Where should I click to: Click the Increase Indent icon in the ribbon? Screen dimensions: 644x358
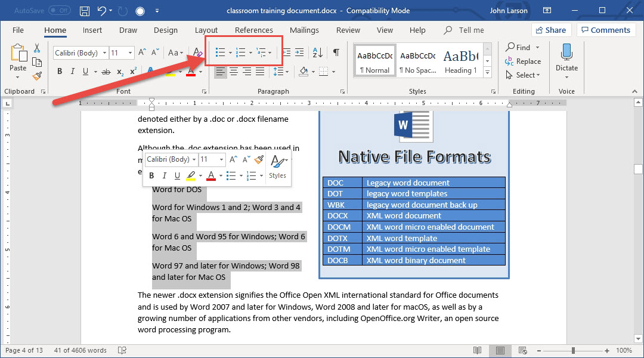coord(299,53)
